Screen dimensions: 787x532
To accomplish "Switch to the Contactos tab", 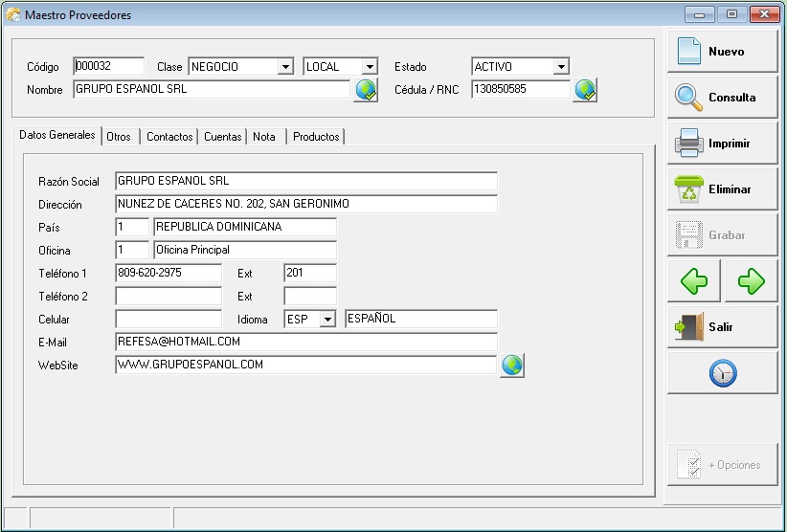I will coord(169,137).
